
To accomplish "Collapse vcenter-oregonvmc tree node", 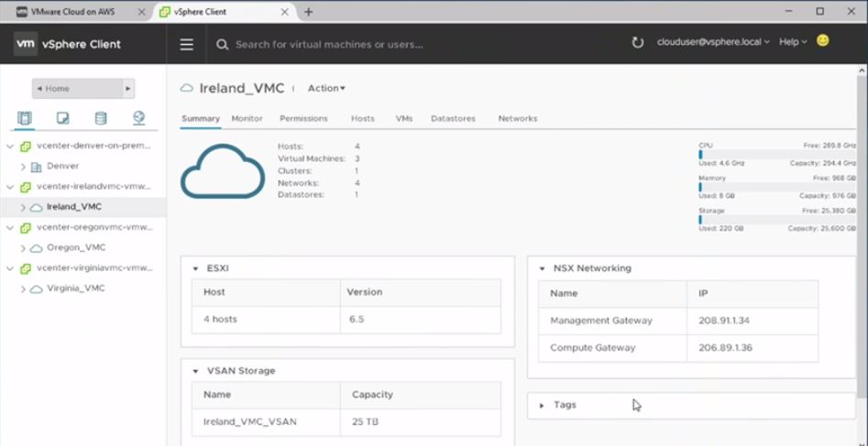I will pos(10,228).
